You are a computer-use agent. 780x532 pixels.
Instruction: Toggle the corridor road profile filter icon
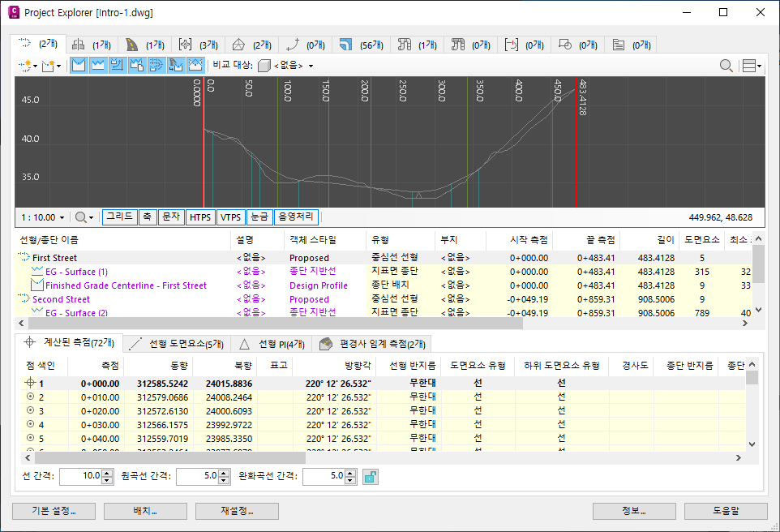pyautogui.click(x=176, y=65)
